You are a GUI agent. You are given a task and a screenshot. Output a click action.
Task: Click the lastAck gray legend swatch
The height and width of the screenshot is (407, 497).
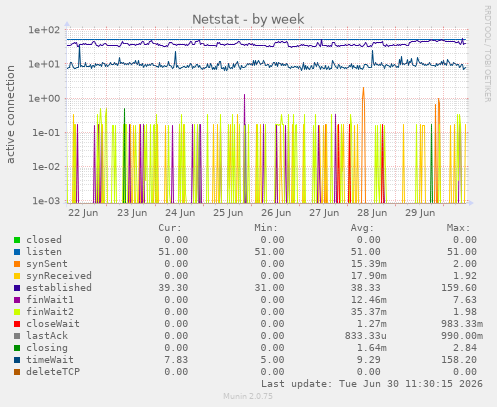click(17, 336)
